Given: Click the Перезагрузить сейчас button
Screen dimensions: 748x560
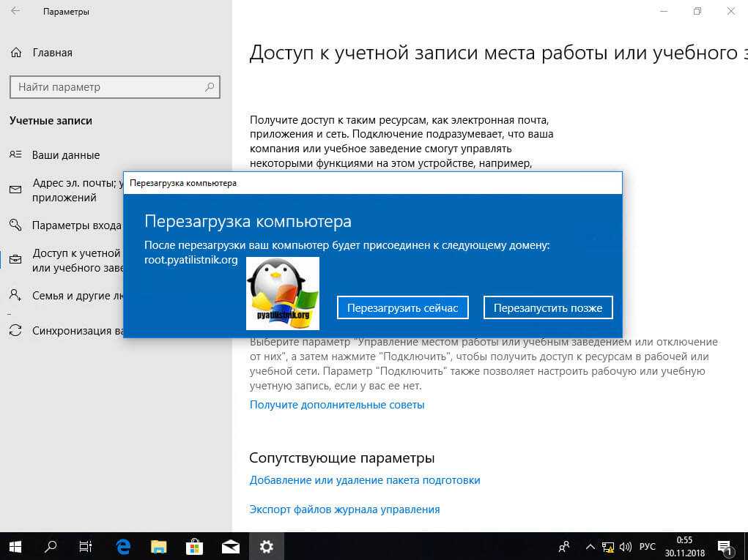Looking at the screenshot, I should [402, 307].
